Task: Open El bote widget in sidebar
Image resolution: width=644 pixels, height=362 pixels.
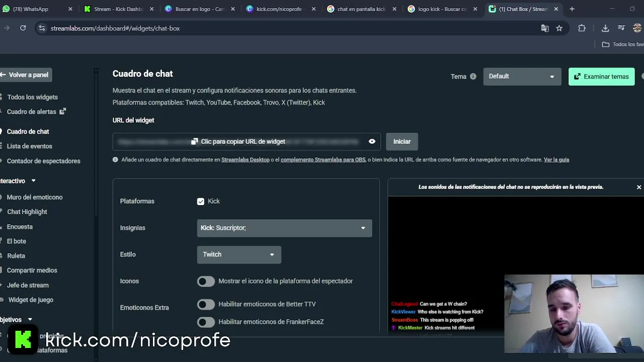Action: point(16,241)
